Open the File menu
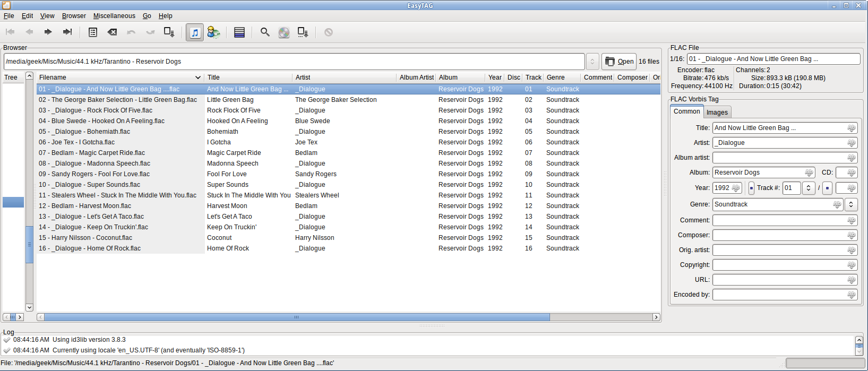Viewport: 868px width, 371px height. 9,16
